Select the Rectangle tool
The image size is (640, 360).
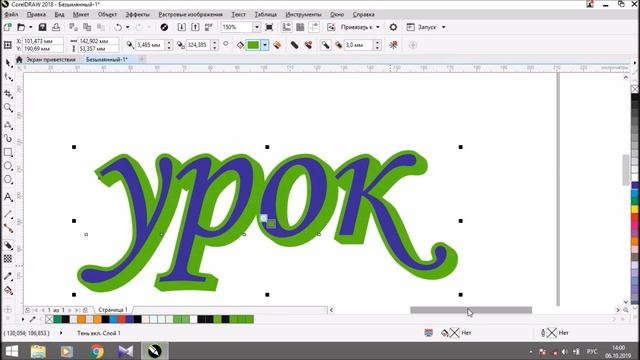coord(8,152)
